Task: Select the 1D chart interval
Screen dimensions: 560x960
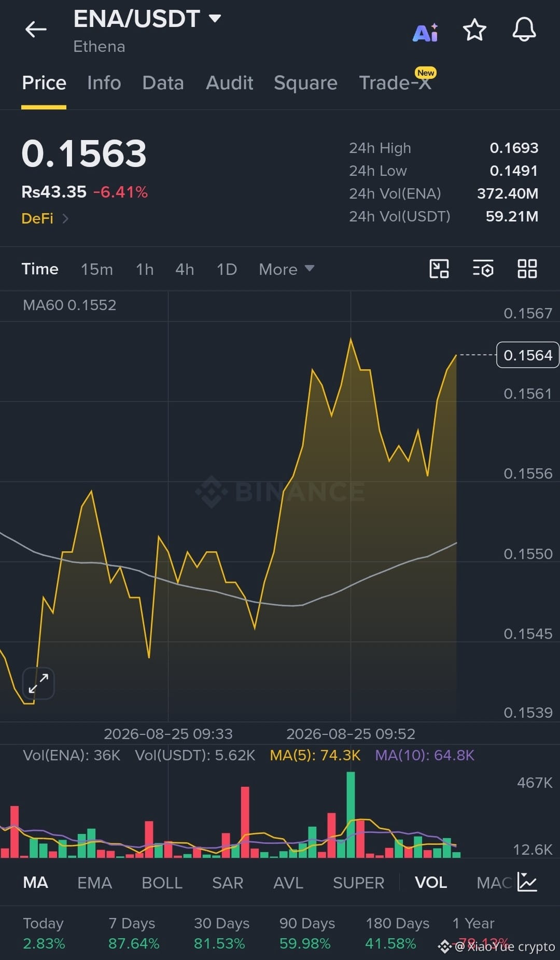Action: (227, 269)
